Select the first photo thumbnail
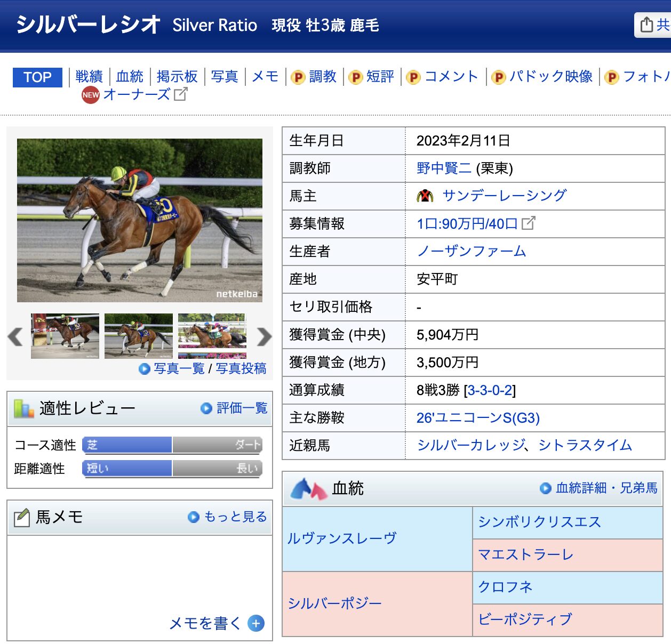 pyautogui.click(x=65, y=336)
